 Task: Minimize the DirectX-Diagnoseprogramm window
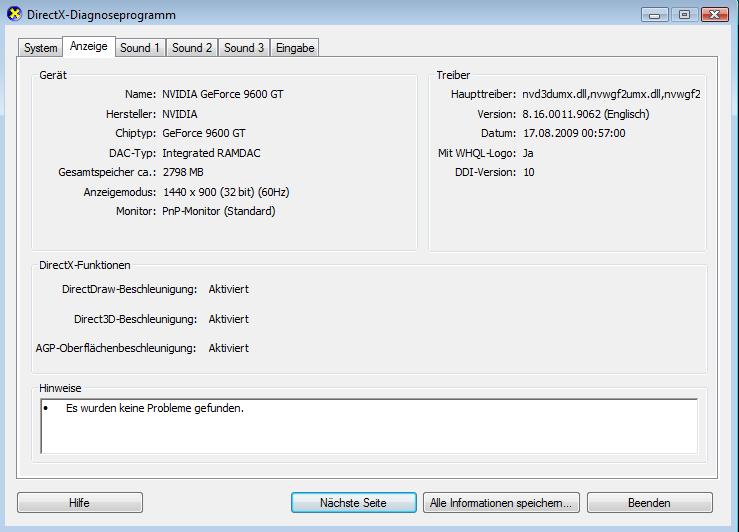click(655, 15)
